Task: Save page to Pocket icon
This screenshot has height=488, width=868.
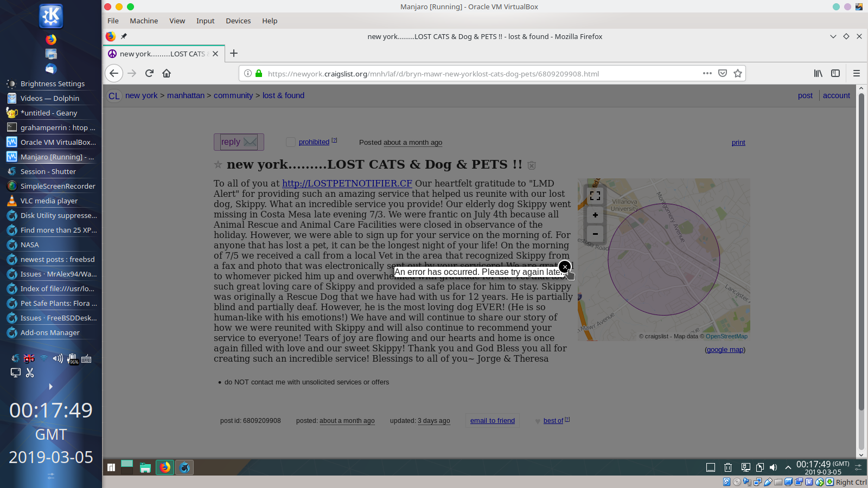Action: (x=723, y=73)
